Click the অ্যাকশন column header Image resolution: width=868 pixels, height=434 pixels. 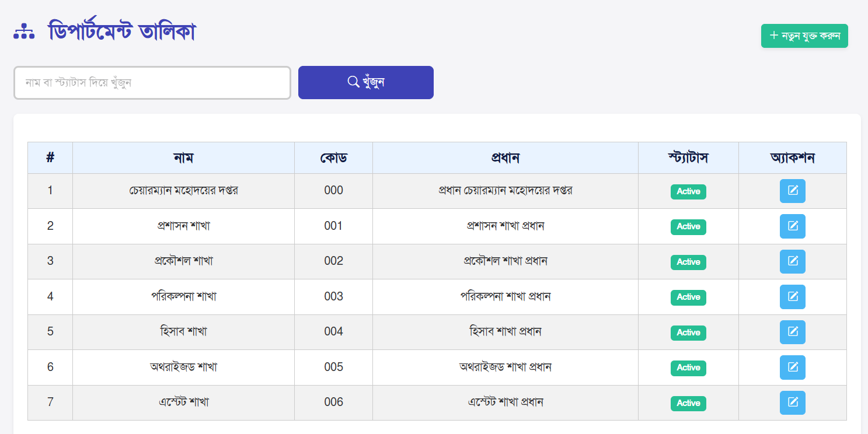tap(792, 157)
